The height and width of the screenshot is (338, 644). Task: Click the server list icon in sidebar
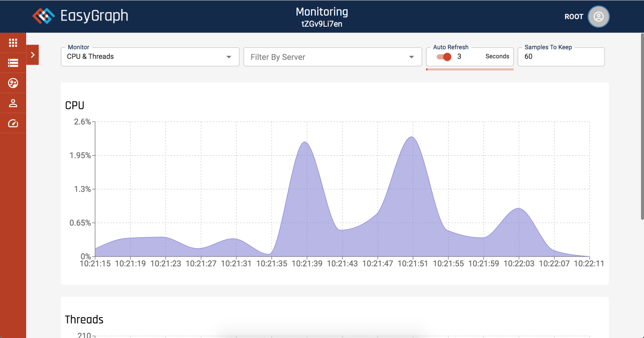[x=13, y=63]
